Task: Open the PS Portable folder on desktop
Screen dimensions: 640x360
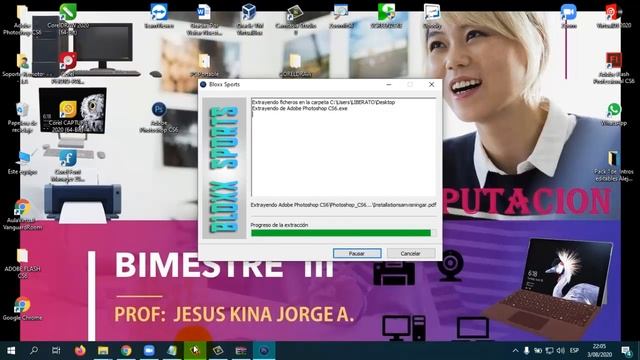Action: tap(204, 65)
